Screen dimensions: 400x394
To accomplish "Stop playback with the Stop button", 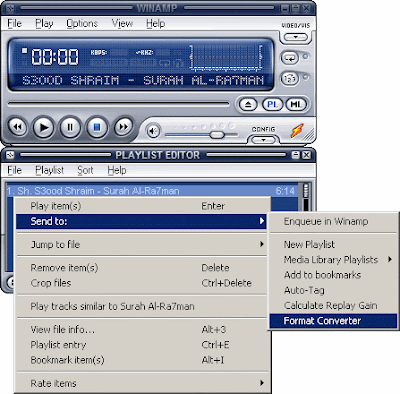I will (x=97, y=127).
